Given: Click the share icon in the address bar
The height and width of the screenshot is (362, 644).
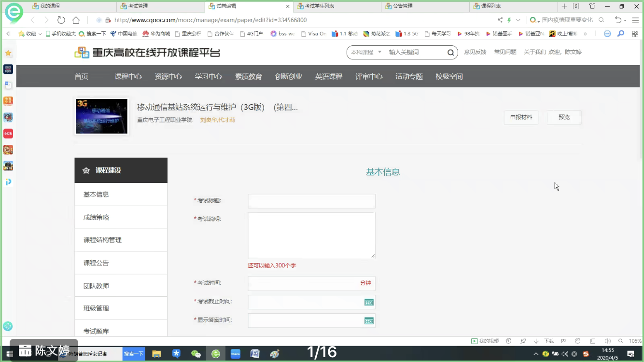Looking at the screenshot, I should pos(500,20).
